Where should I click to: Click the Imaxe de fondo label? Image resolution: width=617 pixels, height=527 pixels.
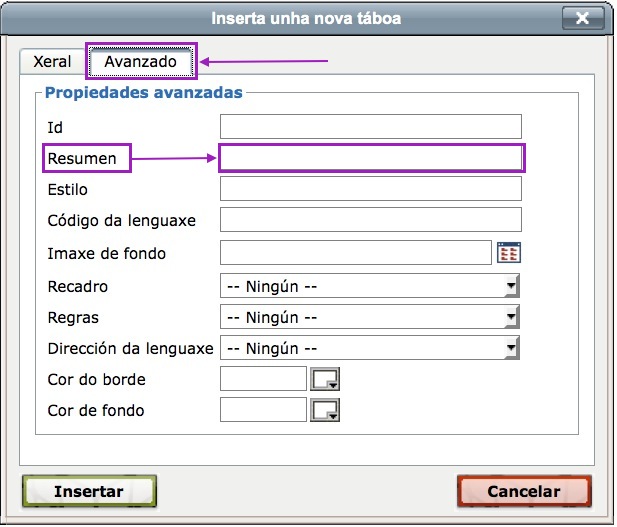[107, 254]
